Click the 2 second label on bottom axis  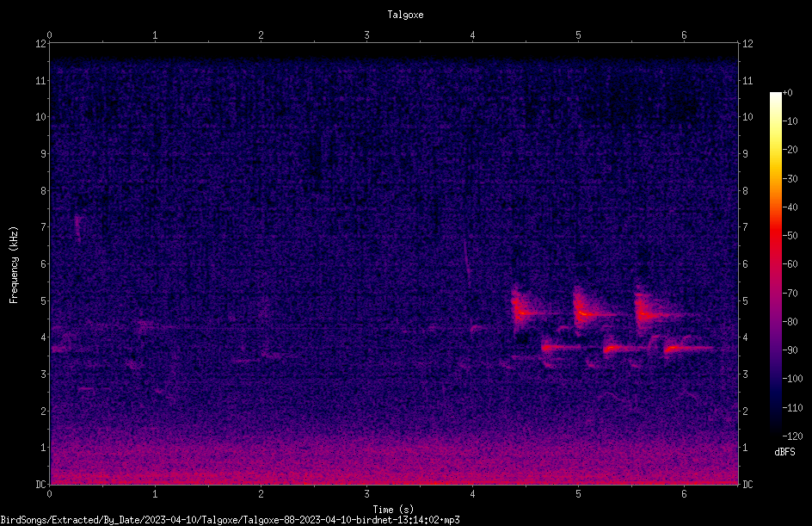coord(261,494)
